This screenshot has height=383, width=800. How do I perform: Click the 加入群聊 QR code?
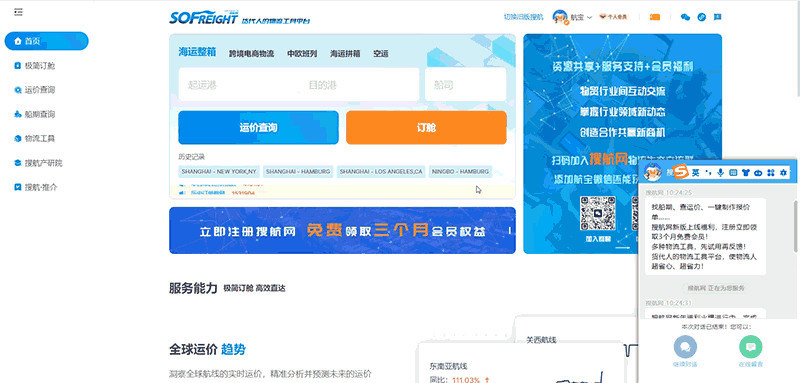coord(598,213)
